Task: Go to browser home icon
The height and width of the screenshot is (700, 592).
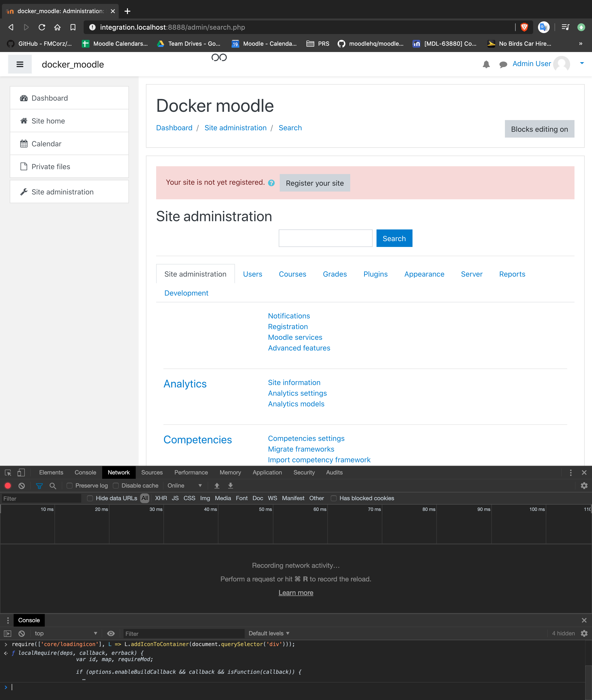Action: pos(57,27)
